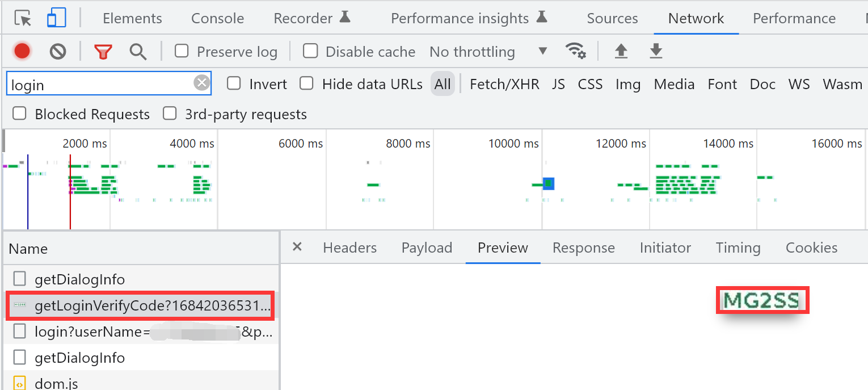Image resolution: width=868 pixels, height=390 pixels.
Task: Export HAR file with download arrow
Action: (x=656, y=52)
